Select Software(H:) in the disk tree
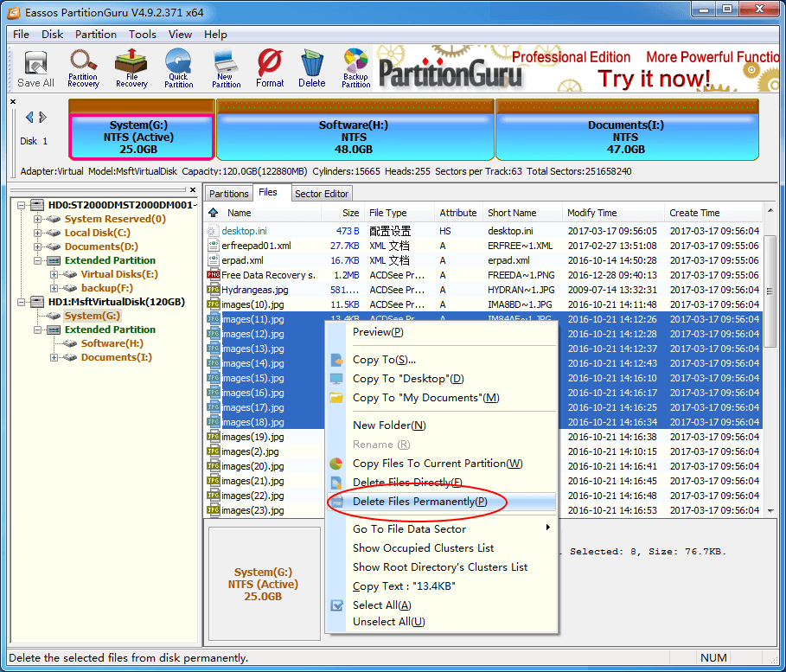The width and height of the screenshot is (786, 672). coord(112,343)
